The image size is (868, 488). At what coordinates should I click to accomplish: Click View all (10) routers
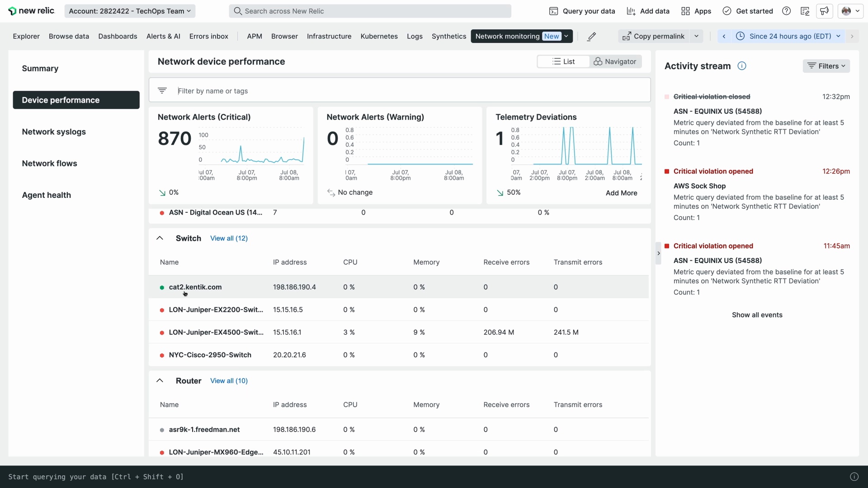point(229,380)
